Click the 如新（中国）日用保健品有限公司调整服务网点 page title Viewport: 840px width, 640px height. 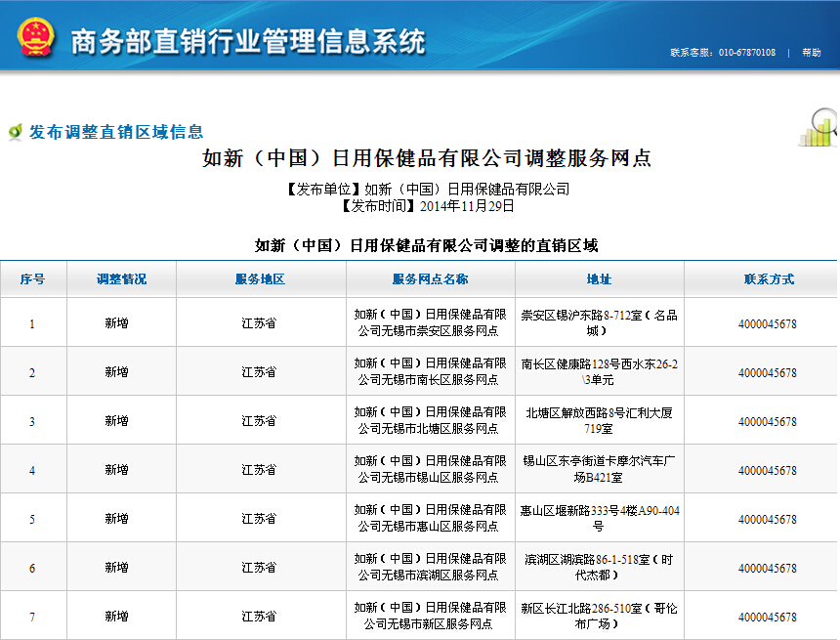[x=427, y=158]
